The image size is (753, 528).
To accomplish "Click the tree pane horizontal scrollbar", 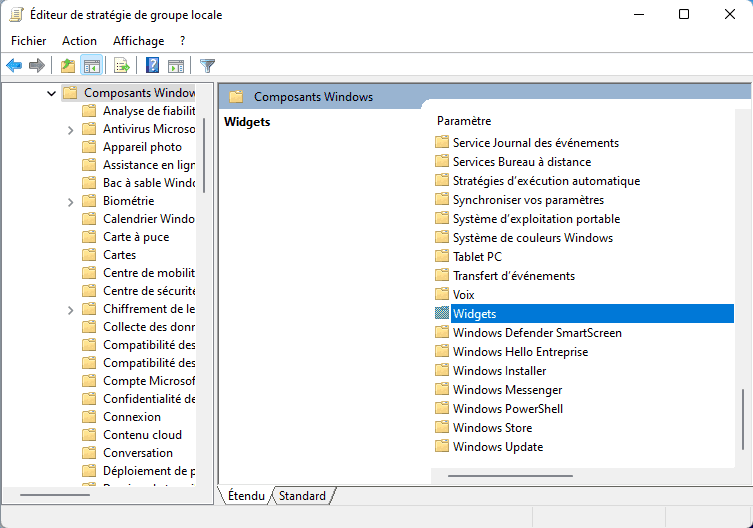I will 55,494.
